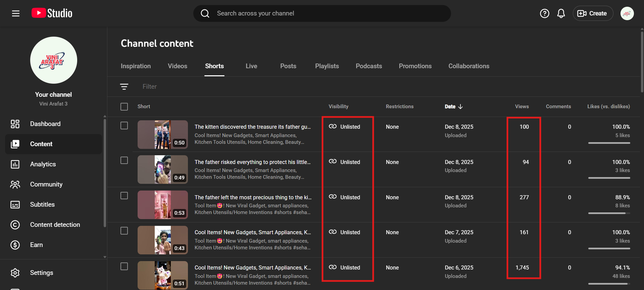644x290 pixels.
Task: Click the Create button
Action: (x=593, y=13)
